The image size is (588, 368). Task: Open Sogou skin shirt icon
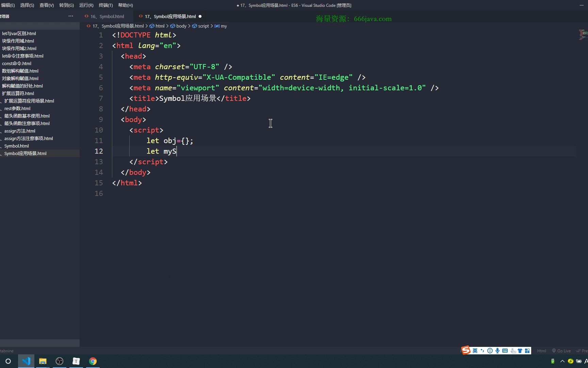(x=520, y=351)
